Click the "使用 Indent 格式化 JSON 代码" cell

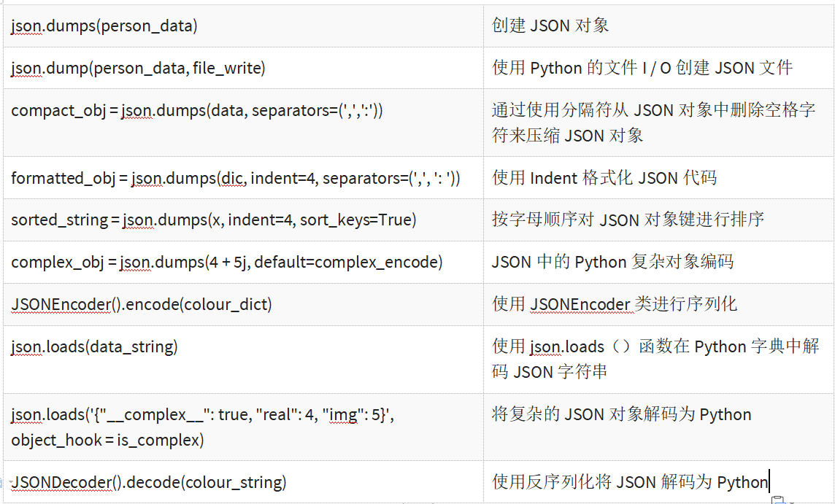point(604,178)
